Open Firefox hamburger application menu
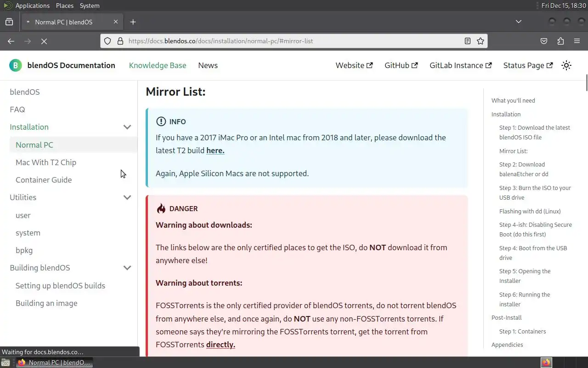The image size is (588, 368). click(577, 41)
